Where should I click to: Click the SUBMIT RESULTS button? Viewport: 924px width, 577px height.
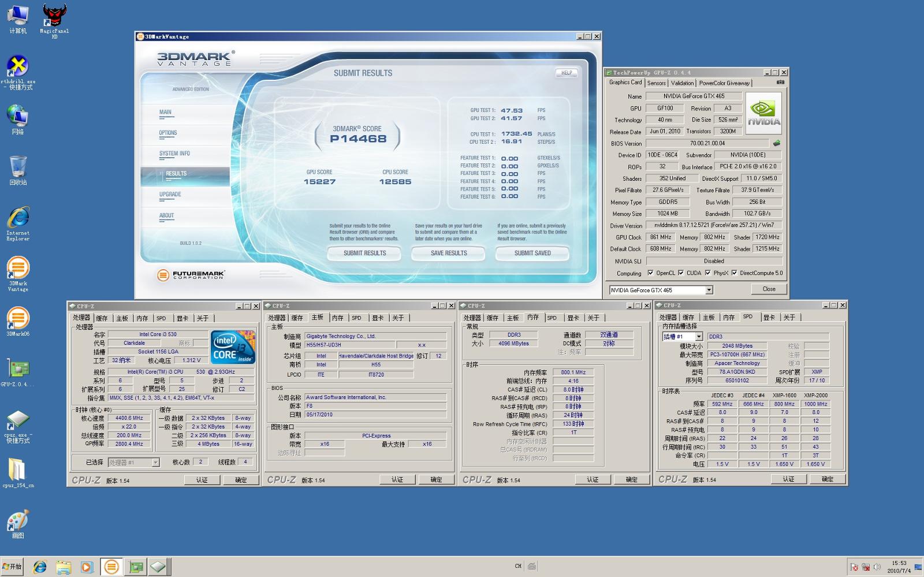(364, 253)
